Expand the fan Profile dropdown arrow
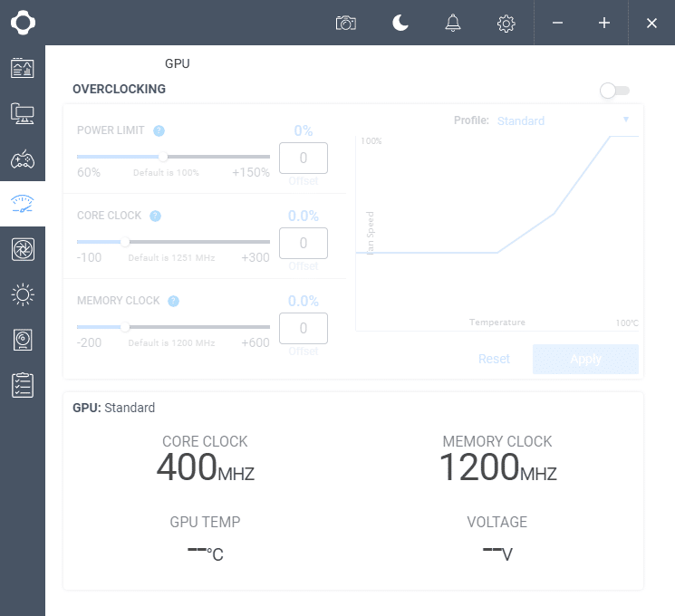The height and width of the screenshot is (616, 675). coord(625,120)
